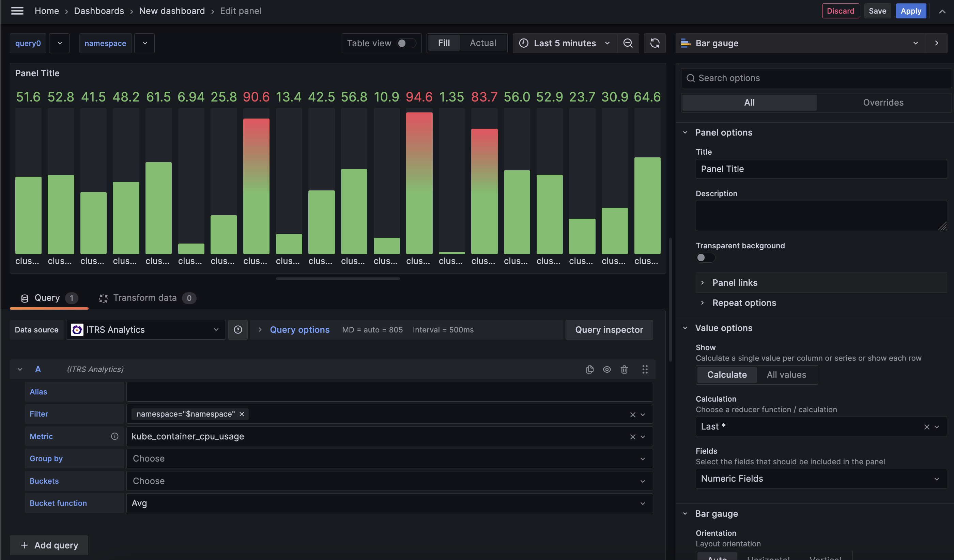Open the Query inspector
Viewport: 954px width, 560px height.
pos(609,330)
